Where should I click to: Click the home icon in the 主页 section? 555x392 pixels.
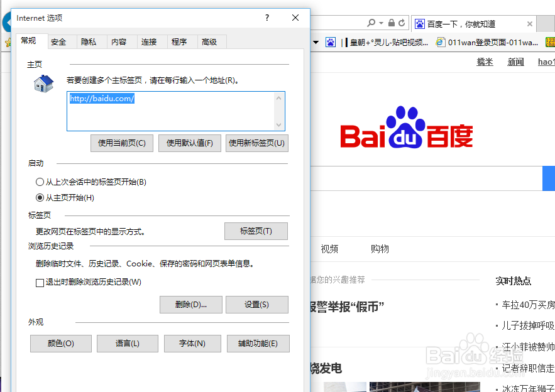[43, 84]
